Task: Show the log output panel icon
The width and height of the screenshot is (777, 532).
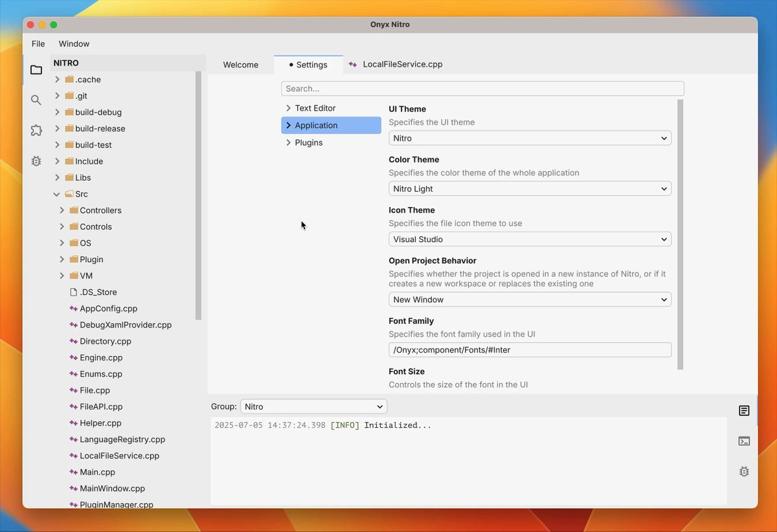Action: click(x=744, y=411)
